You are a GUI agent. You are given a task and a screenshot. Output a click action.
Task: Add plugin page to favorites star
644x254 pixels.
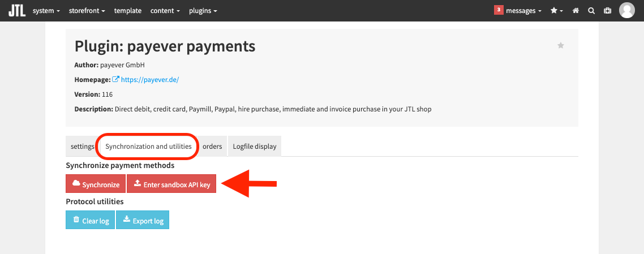561,46
